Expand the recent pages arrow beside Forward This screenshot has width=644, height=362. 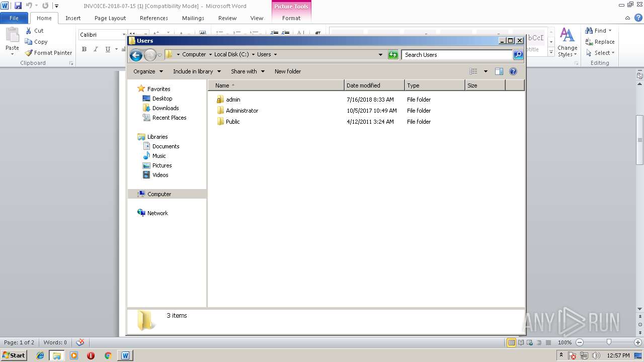159,55
